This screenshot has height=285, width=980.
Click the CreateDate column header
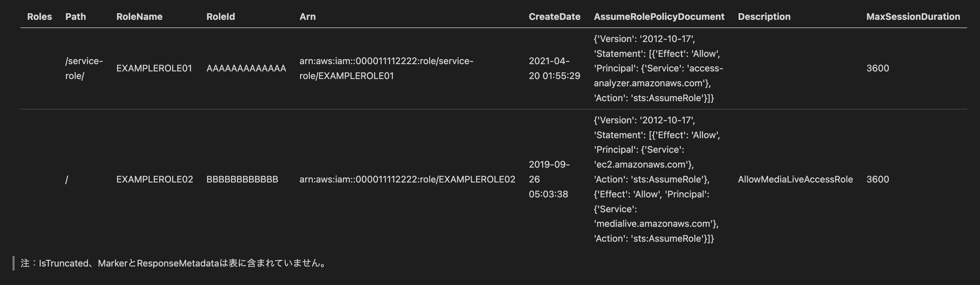(554, 17)
